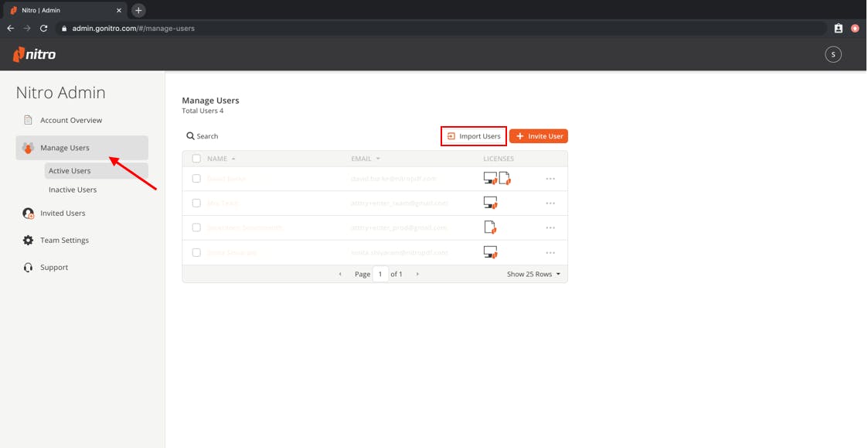Check the checkbox beside David Burke

(x=196, y=178)
